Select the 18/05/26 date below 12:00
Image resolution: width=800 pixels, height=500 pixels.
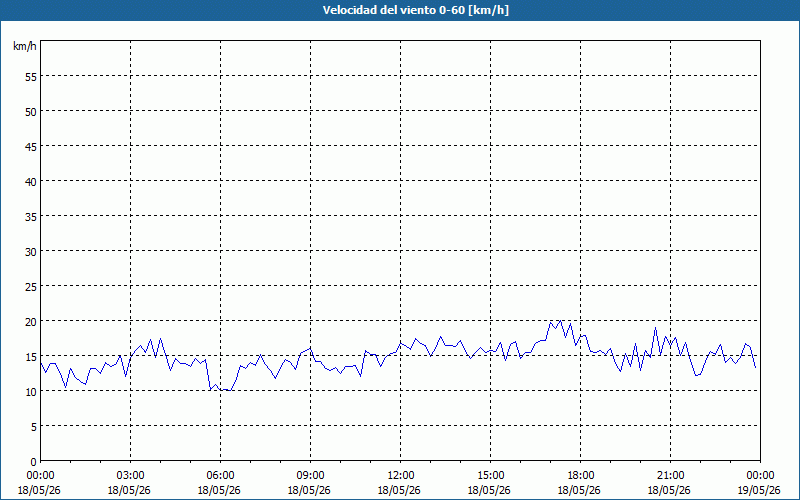point(399,490)
